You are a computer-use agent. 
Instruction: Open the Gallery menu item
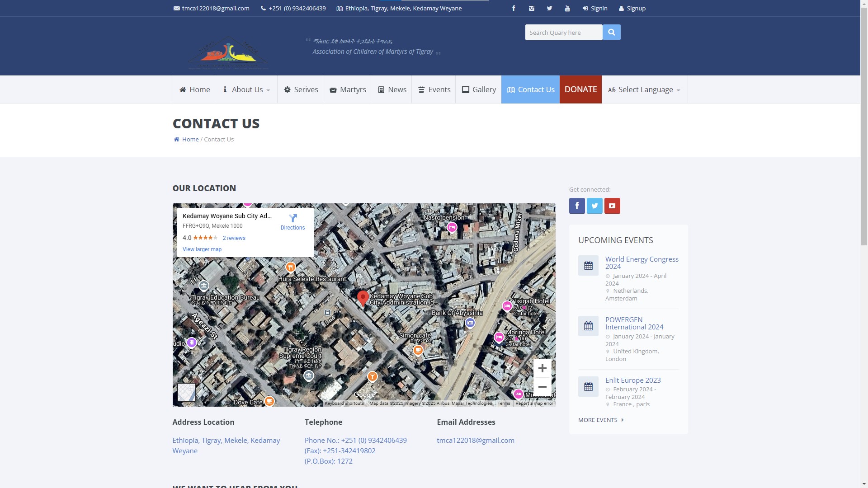click(478, 89)
